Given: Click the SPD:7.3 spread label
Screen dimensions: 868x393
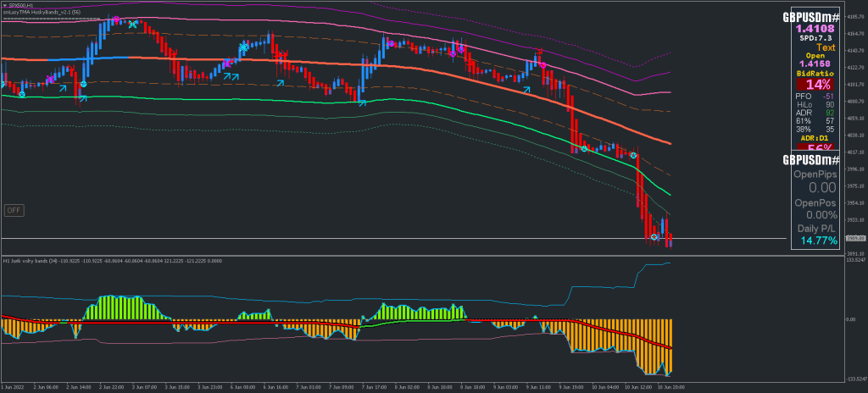Looking at the screenshot, I should (x=815, y=38).
